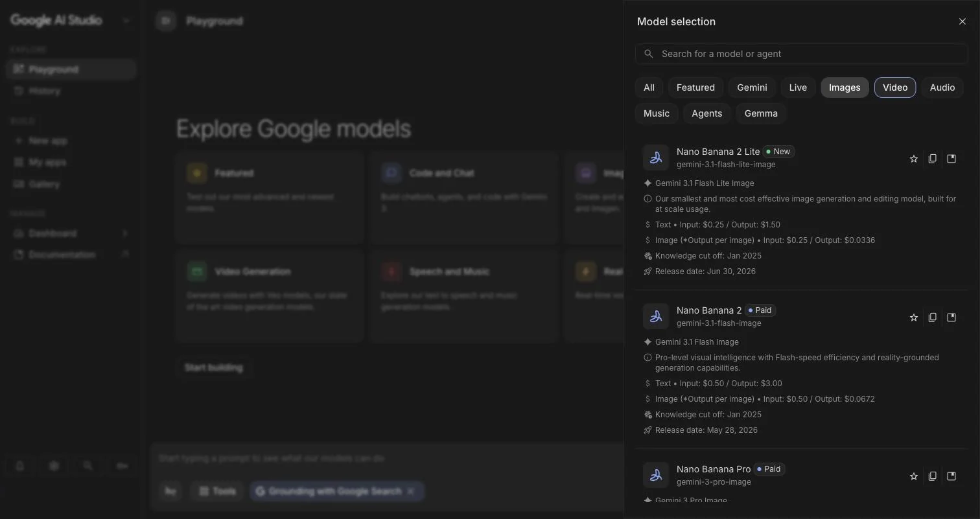Select the Nano Banana Pro model title
The width and height of the screenshot is (980, 519).
coord(714,469)
